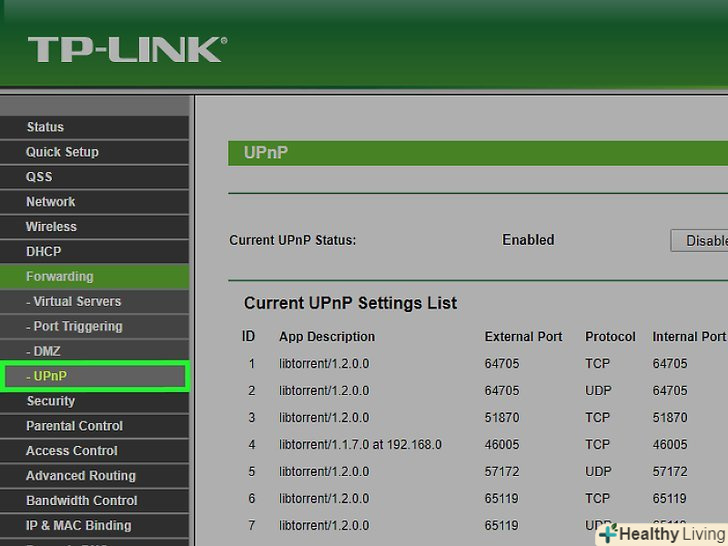Open Advanced Routing menu

point(94,476)
